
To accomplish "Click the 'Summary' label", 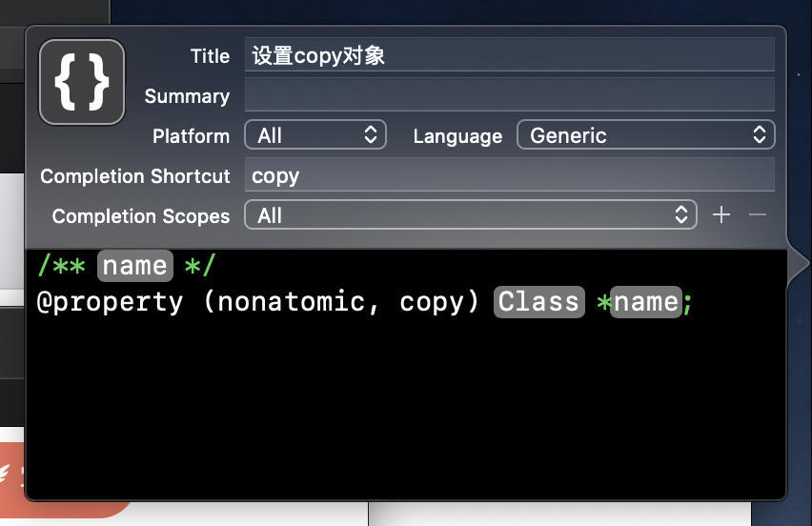I will point(187,96).
